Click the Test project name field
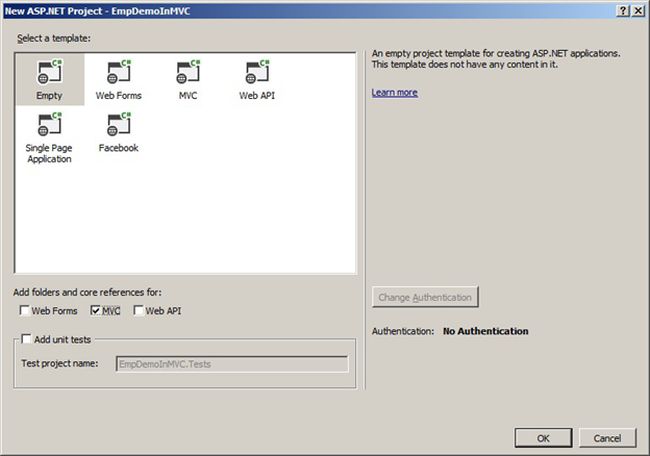 click(x=232, y=364)
